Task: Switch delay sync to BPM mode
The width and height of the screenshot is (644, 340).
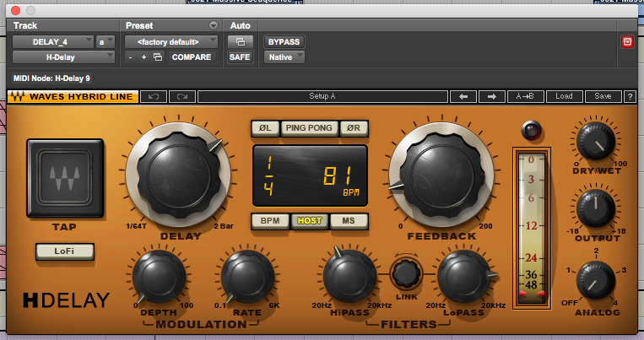Action: tap(270, 221)
